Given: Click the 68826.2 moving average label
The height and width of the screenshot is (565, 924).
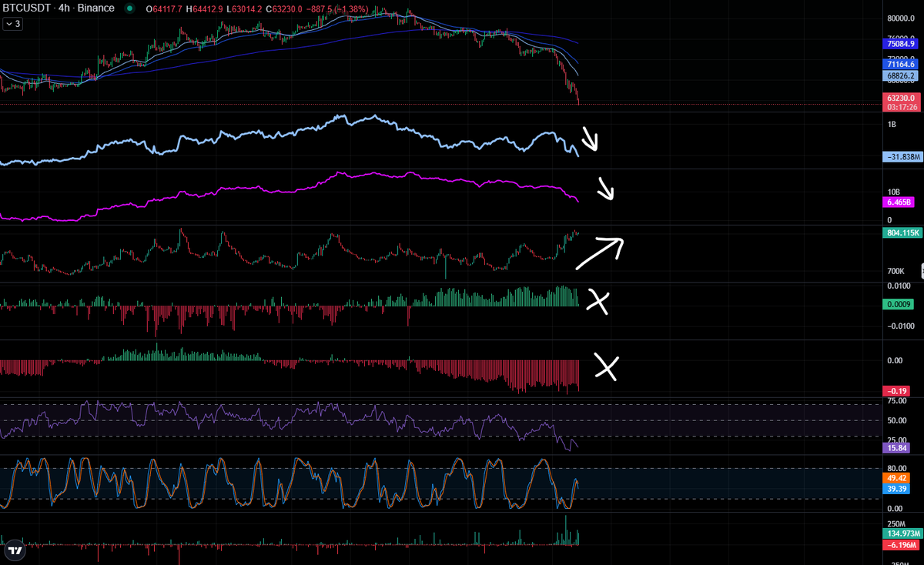Looking at the screenshot, I should pyautogui.click(x=900, y=76).
